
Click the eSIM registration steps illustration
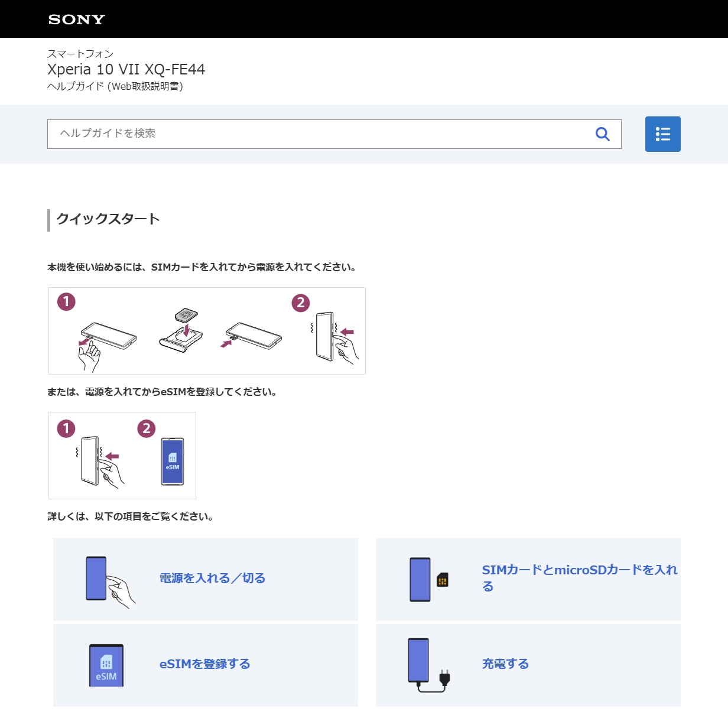[122, 456]
